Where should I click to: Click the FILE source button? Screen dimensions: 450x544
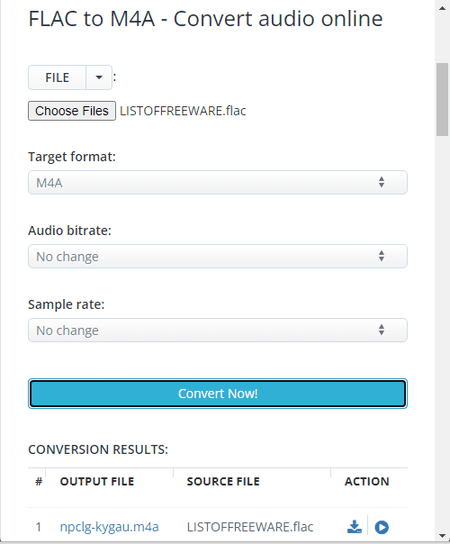pos(57,77)
